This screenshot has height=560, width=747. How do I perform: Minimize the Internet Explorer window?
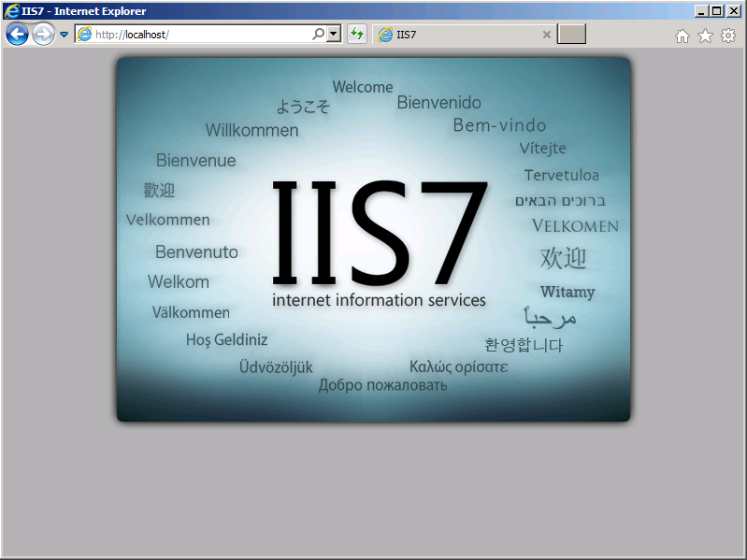700,11
